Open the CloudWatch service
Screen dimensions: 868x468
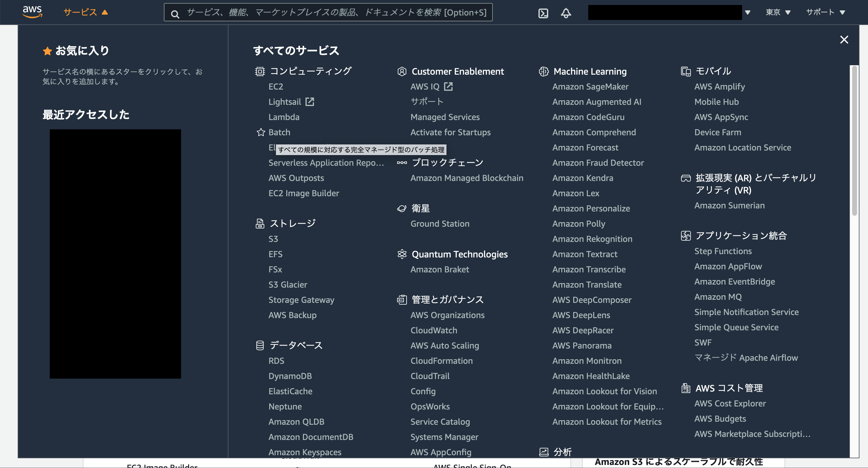(434, 330)
